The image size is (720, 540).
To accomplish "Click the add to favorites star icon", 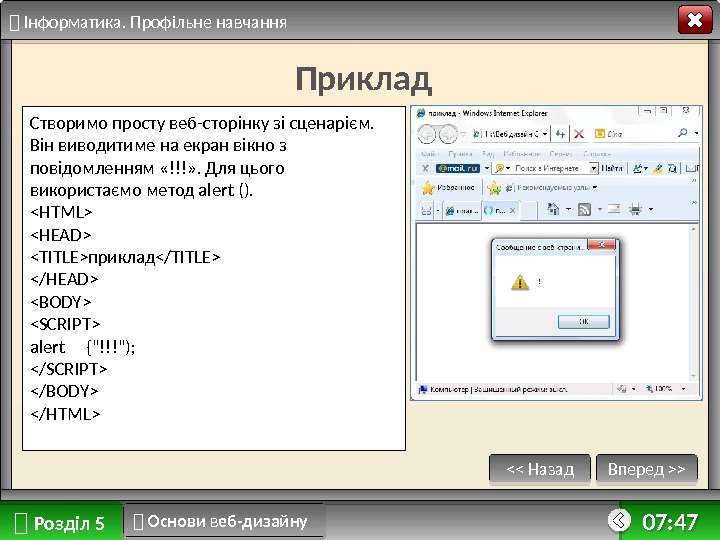I will point(494,187).
